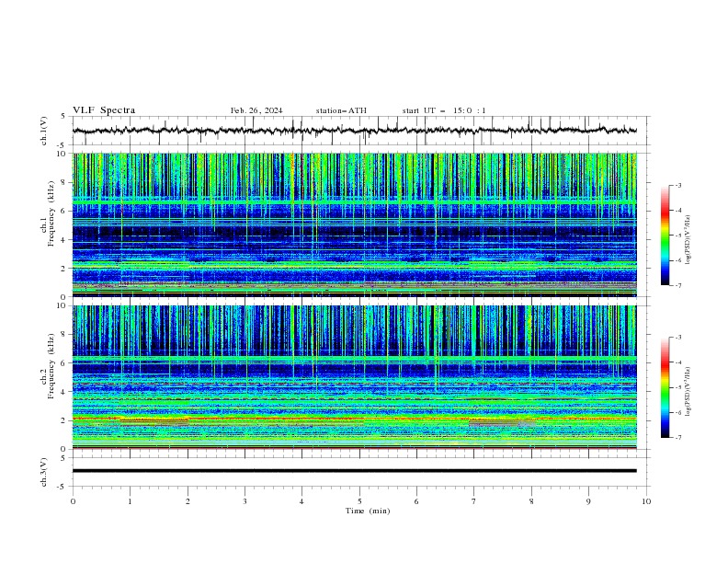Click time axis tick label "5"
This screenshot has width=728, height=563.
pos(359,501)
